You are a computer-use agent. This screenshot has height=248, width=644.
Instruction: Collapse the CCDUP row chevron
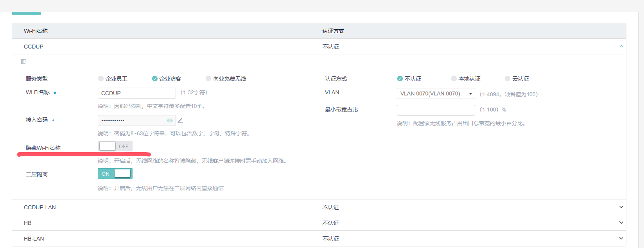point(621,46)
